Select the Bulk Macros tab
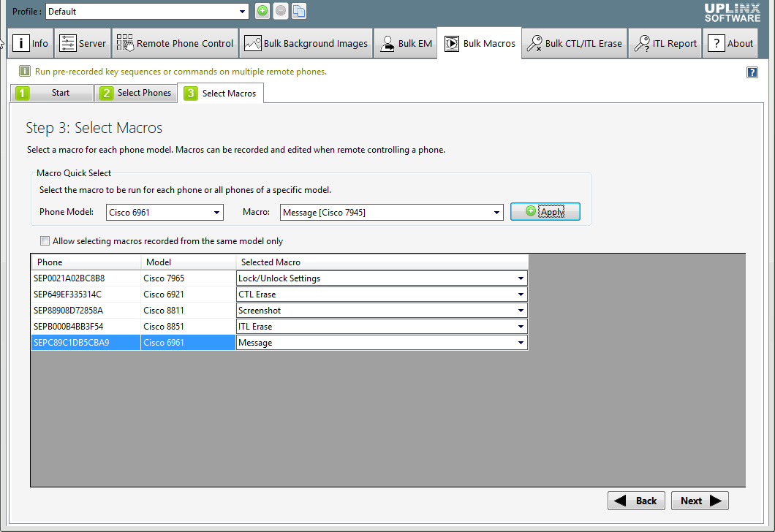 pyautogui.click(x=480, y=43)
